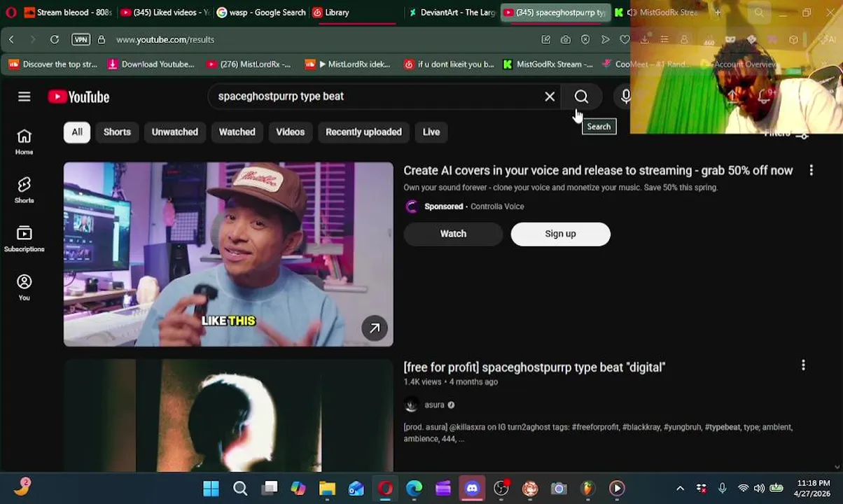Select the Recently uploaded filter chip
The height and width of the screenshot is (504, 843).
[x=363, y=132]
